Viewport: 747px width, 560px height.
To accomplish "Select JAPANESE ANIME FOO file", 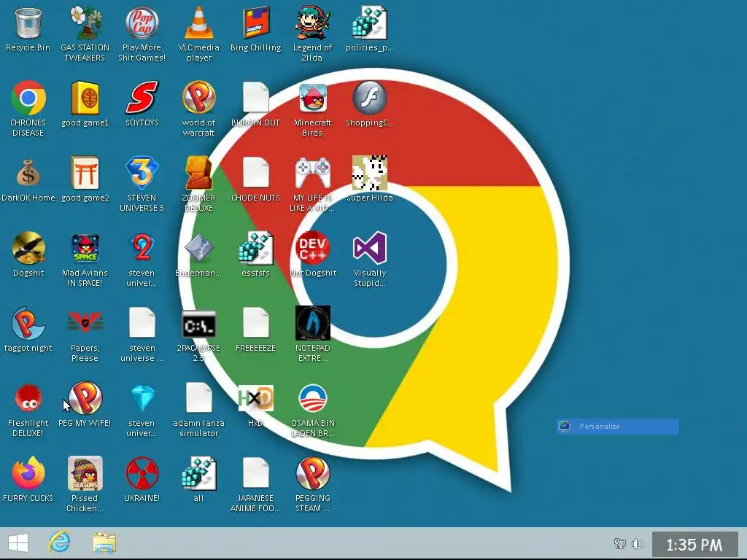I will pos(256,472).
